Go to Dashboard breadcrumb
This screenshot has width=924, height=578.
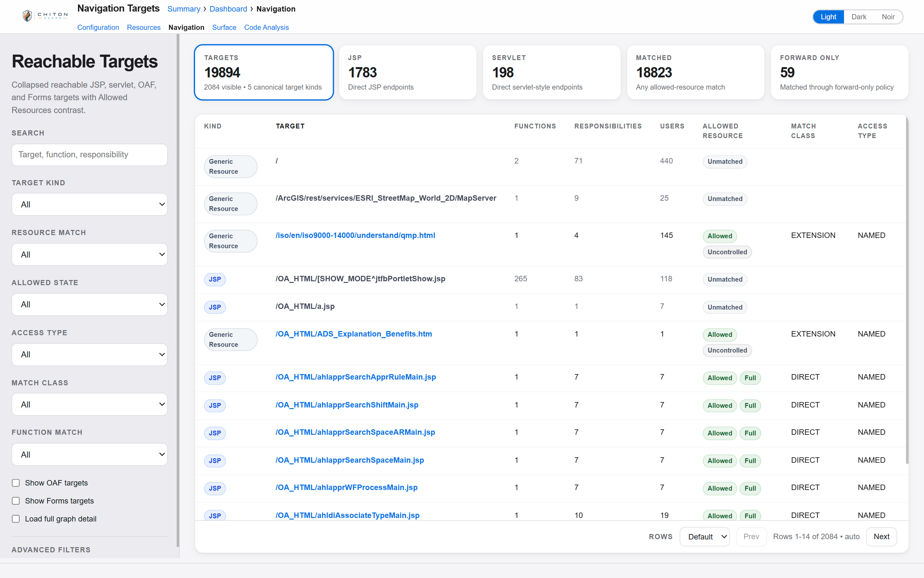pyautogui.click(x=228, y=9)
